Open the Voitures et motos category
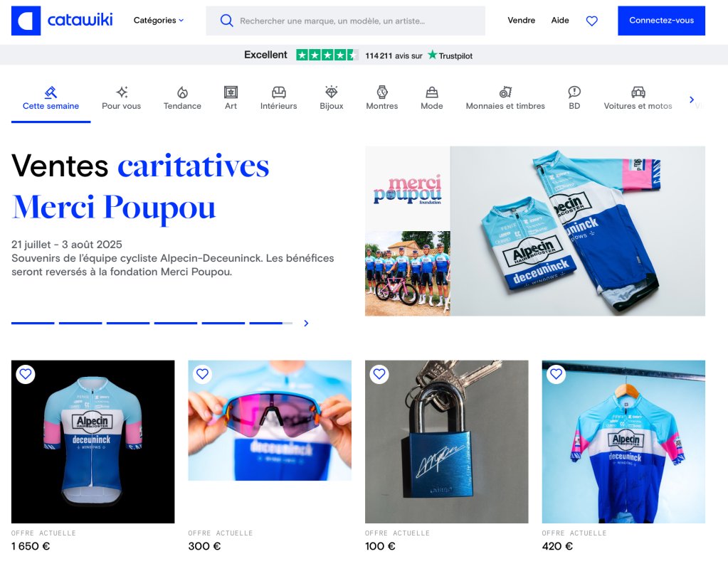The height and width of the screenshot is (571, 728). coord(638,98)
